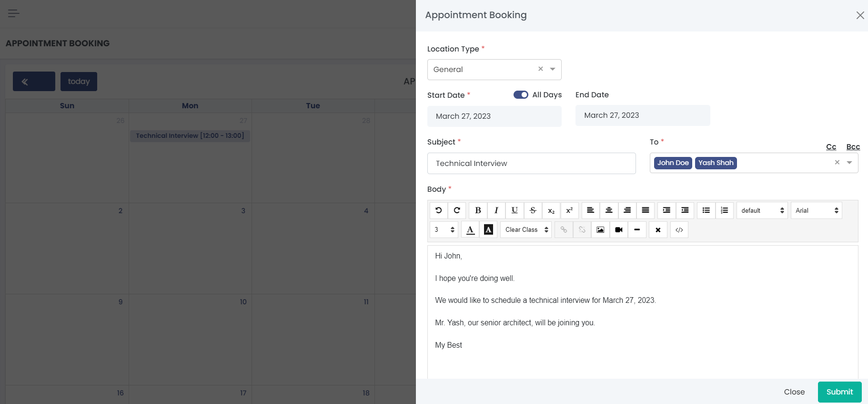The width and height of the screenshot is (868, 404).
Task: Open the hamburger navigation menu
Action: (14, 13)
